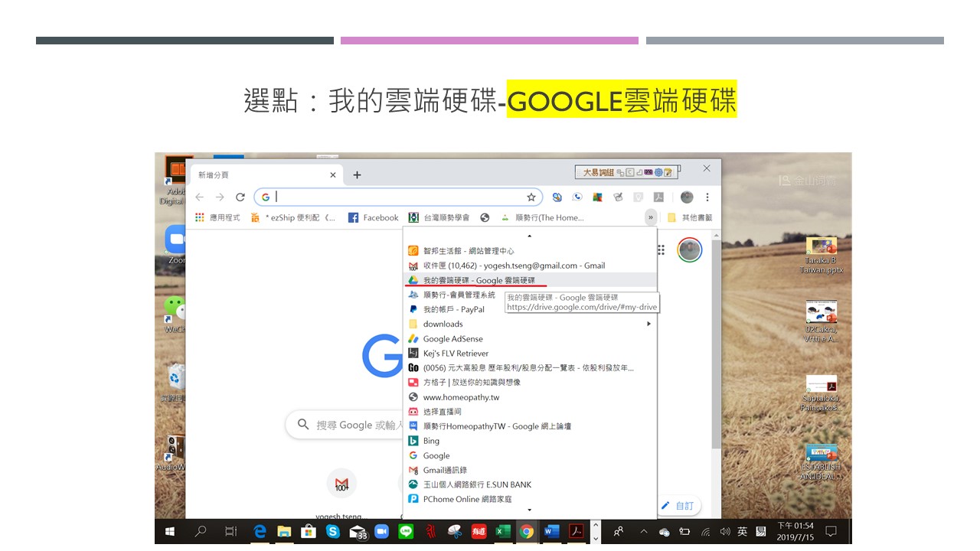This screenshot has width=980, height=551.
Task: Click the Windows Start button
Action: [169, 531]
